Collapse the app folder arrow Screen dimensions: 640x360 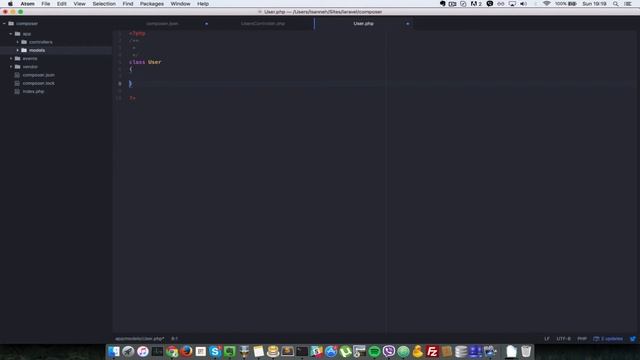[11, 34]
